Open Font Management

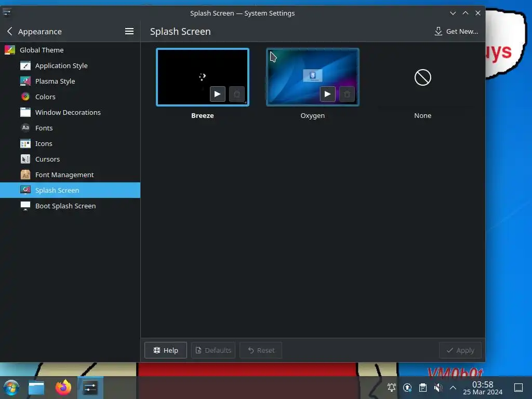[70, 175]
